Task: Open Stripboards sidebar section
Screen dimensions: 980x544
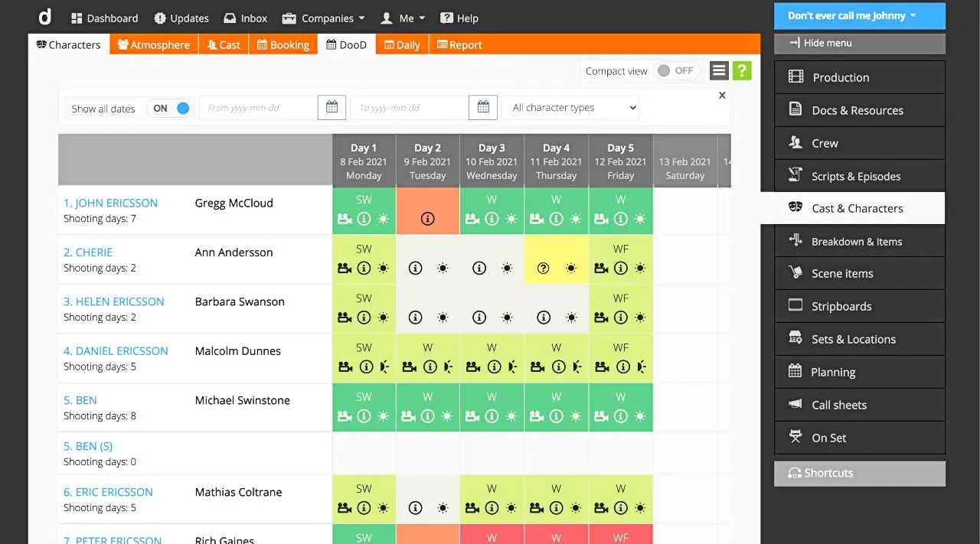Action: 860,306
